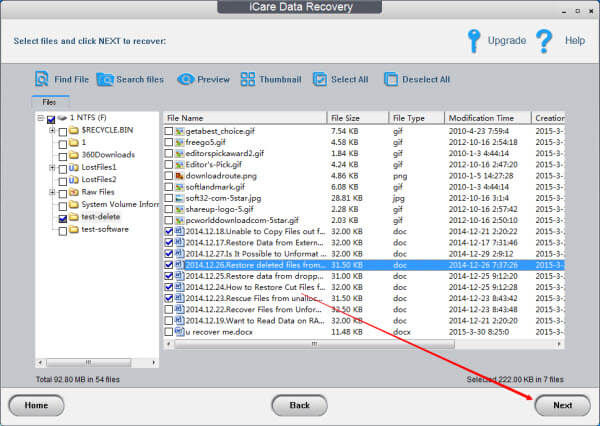Collapse the 1 NTFS (F) drive node
Screen dimensions: 600x426
click(x=41, y=118)
